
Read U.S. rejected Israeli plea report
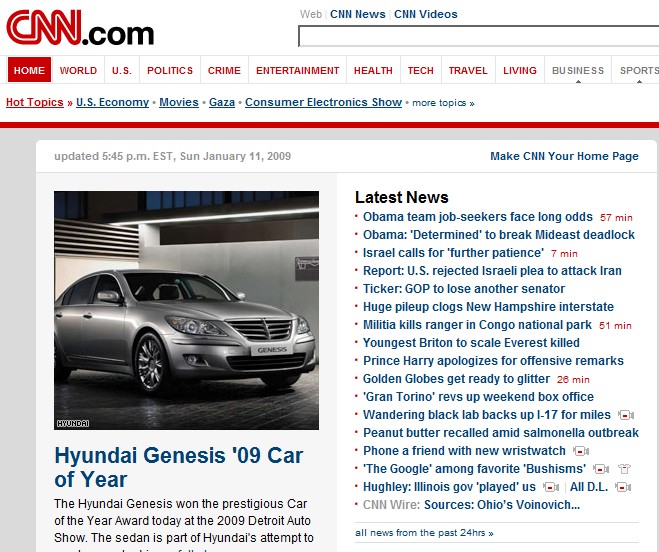pos(492,271)
